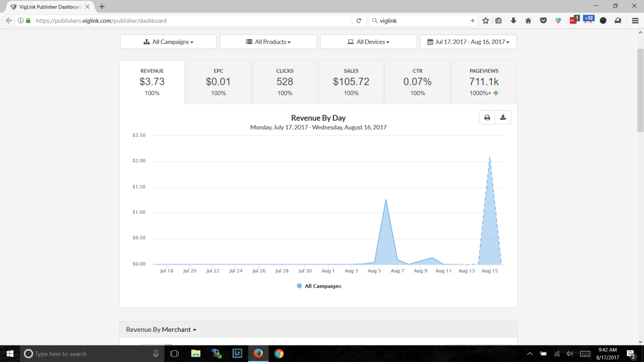Open Windows Start menu
This screenshot has height=362, width=644.
click(x=10, y=353)
